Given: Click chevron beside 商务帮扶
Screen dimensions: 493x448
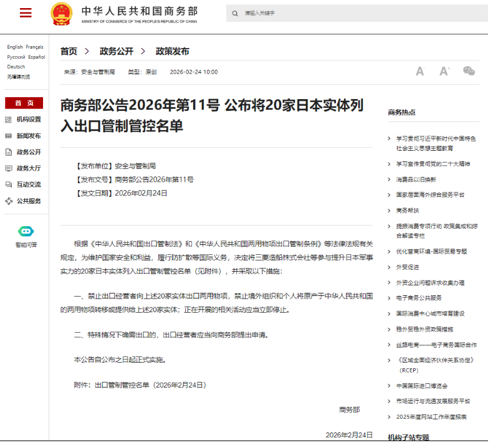Looking at the screenshot, I should (390, 211).
